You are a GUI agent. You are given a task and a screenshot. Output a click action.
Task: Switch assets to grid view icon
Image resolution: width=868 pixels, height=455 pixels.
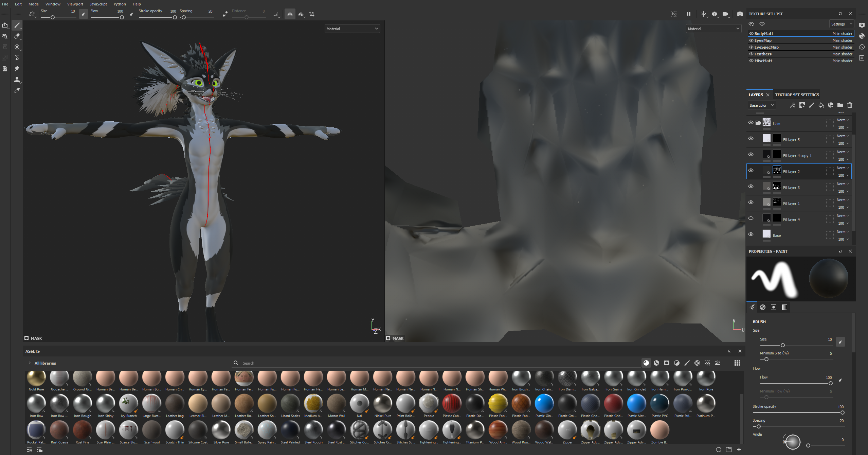coord(737,363)
